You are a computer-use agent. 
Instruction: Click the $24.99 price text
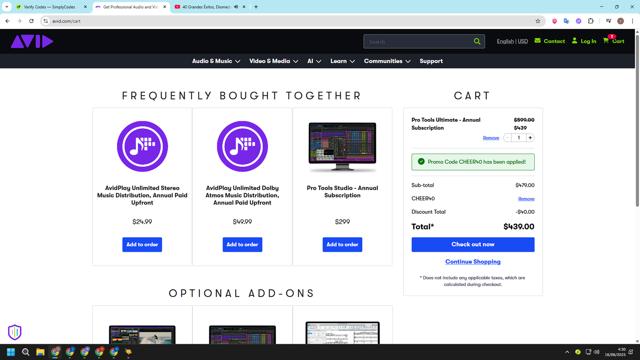[x=142, y=221]
